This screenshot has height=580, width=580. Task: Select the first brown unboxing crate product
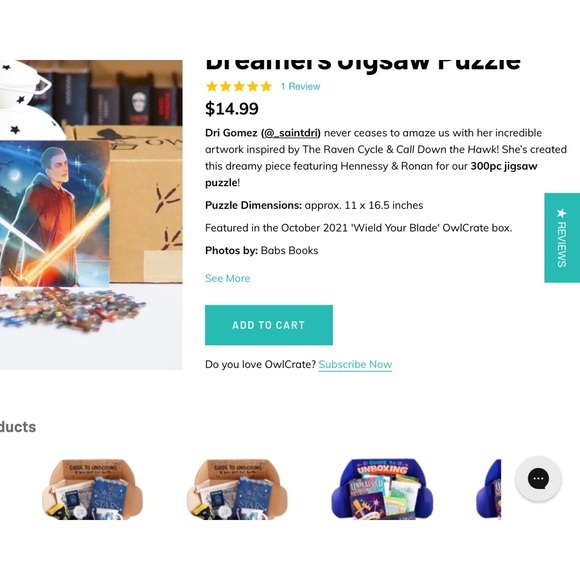pos(92,489)
